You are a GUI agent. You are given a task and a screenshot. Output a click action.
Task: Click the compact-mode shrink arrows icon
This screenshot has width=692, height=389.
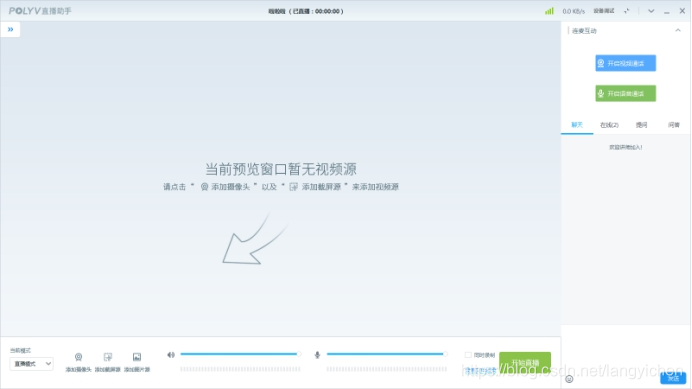pos(626,11)
